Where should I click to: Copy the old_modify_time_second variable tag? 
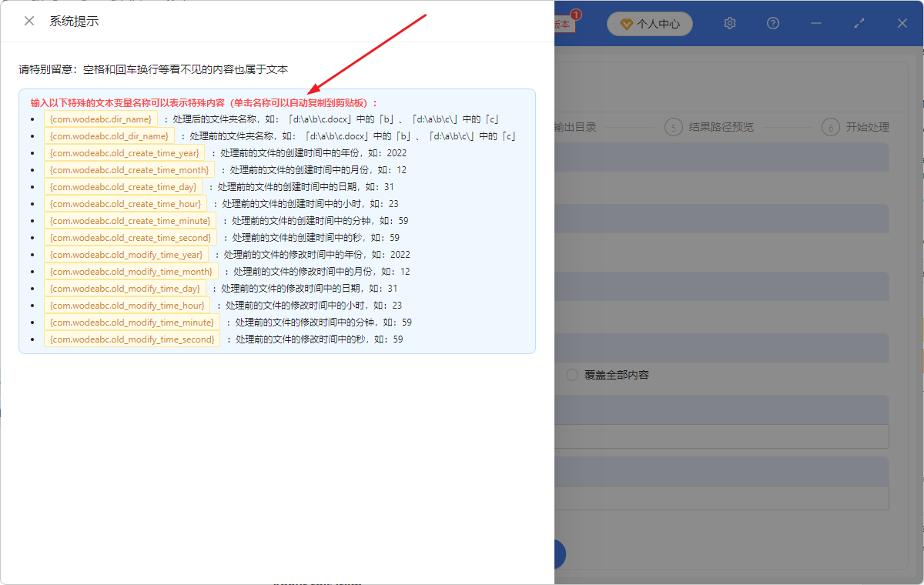point(132,339)
